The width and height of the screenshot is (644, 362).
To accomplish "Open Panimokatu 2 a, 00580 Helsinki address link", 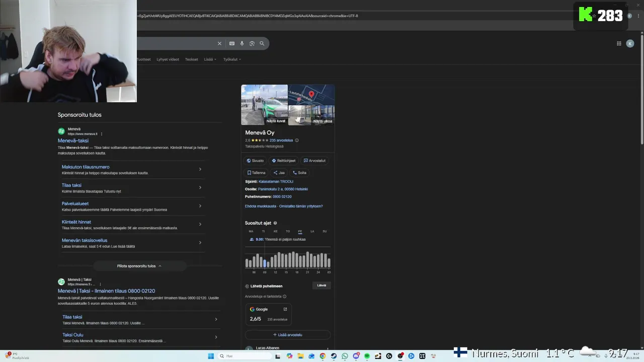I will 283,189.
